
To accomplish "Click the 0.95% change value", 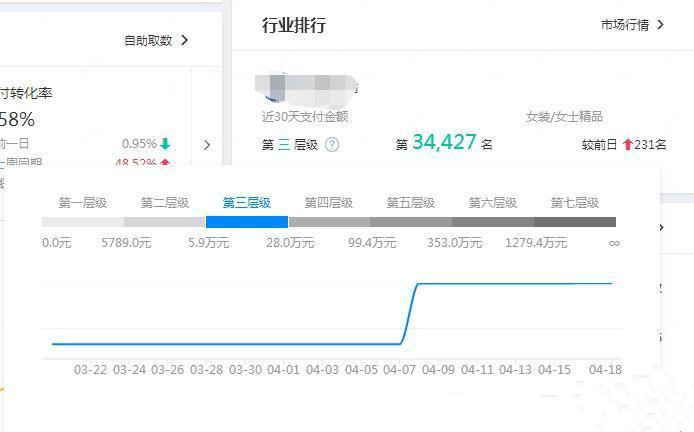I will (x=139, y=144).
